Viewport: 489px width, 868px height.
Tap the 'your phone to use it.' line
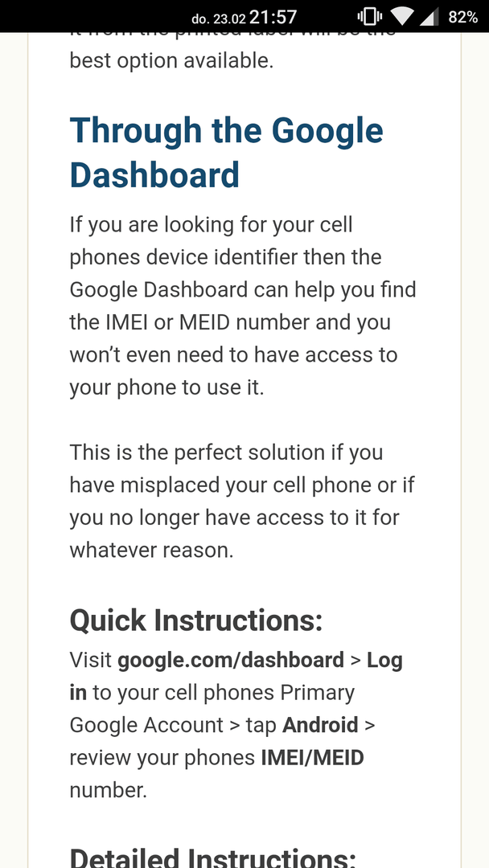pyautogui.click(x=166, y=387)
